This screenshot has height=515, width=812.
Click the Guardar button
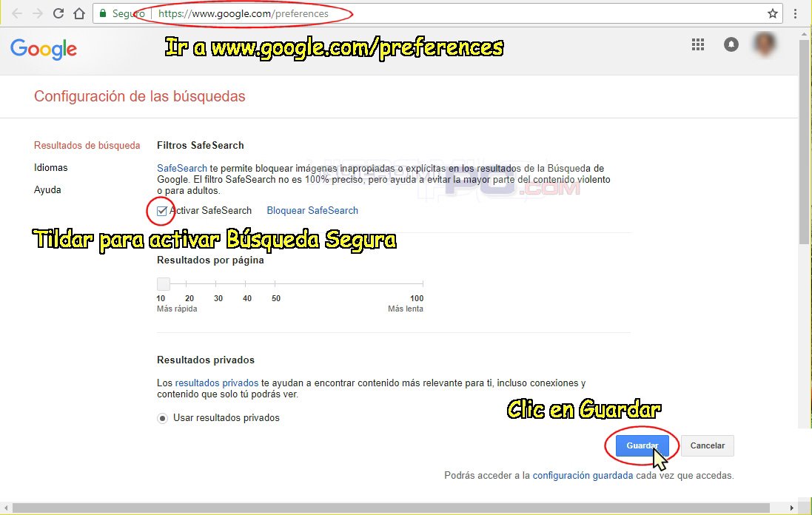(x=642, y=445)
